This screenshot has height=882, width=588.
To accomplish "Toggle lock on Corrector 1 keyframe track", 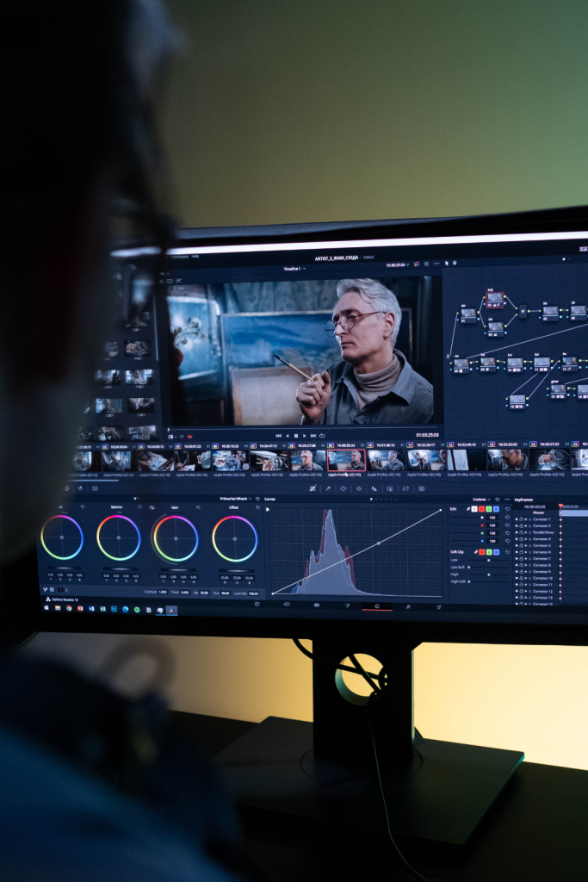I will (521, 519).
